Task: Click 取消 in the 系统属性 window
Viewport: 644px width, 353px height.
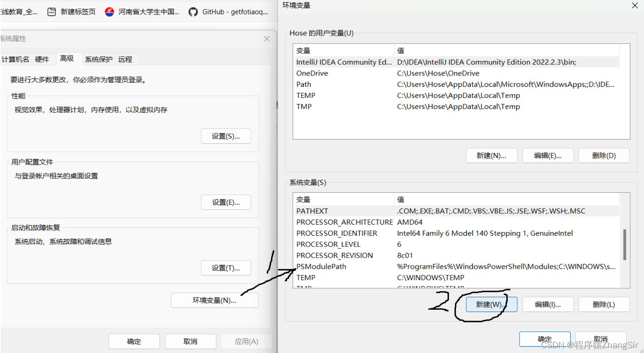Action: click(190, 341)
